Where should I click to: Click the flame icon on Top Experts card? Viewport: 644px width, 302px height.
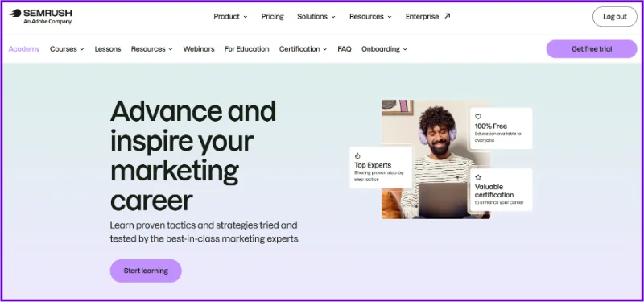pyautogui.click(x=357, y=155)
